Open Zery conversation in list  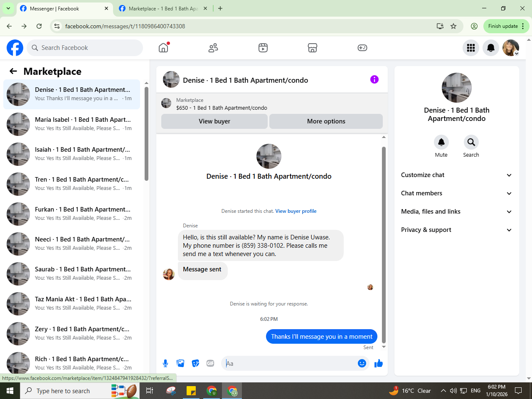pyautogui.click(x=71, y=334)
